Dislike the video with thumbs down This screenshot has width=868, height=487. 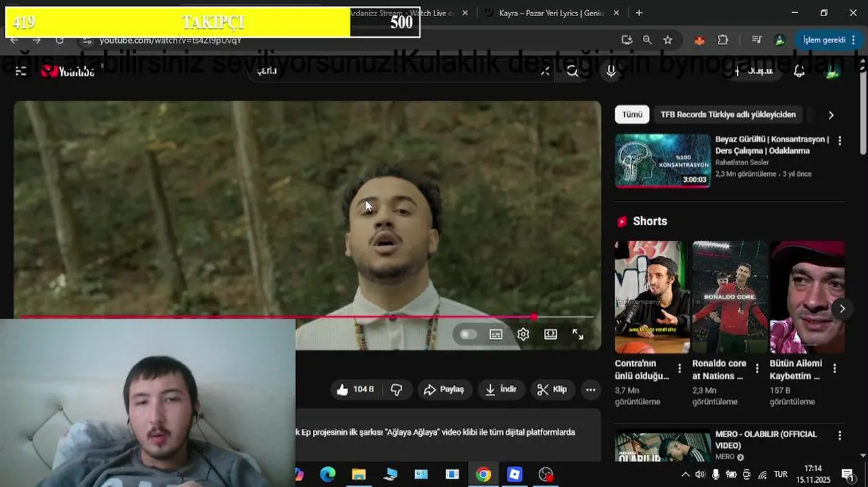pyautogui.click(x=397, y=390)
